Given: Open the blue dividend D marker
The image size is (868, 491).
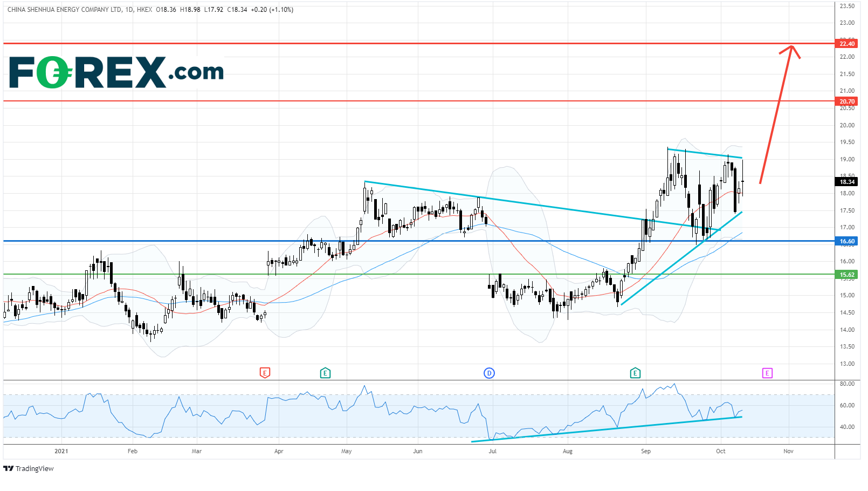Looking at the screenshot, I should pyautogui.click(x=489, y=373).
